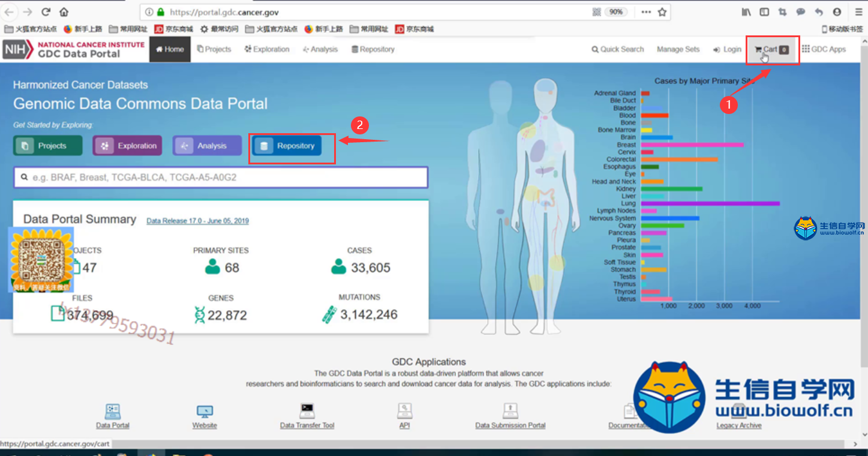Image resolution: width=868 pixels, height=456 pixels.
Task: Click the browser address bar URL
Action: (x=224, y=12)
